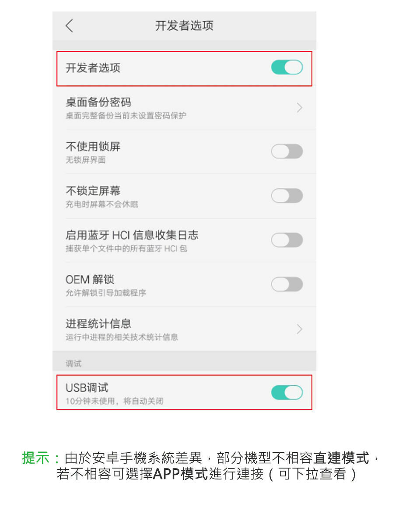Image resolution: width=420 pixels, height=507 pixels.
Task: Open chevron arrow beside 桌面备份密码
Action: (x=299, y=108)
